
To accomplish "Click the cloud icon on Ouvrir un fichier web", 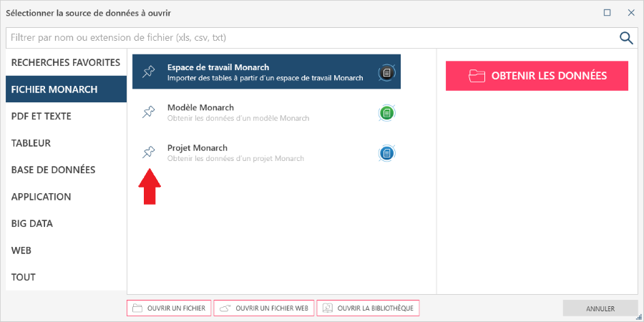I will 225,308.
